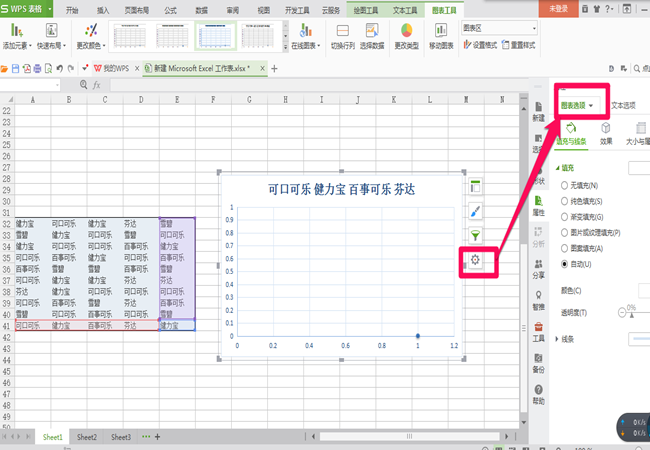Viewport: 650px width, 450px height.
Task: Switch to the 开始 ribbon tab
Action: 72,10
